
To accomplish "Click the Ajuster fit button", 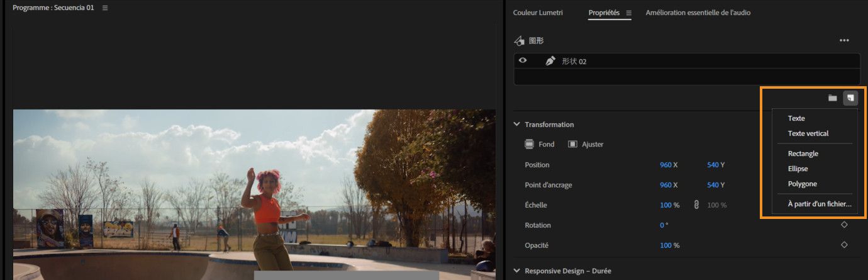I will (x=586, y=144).
